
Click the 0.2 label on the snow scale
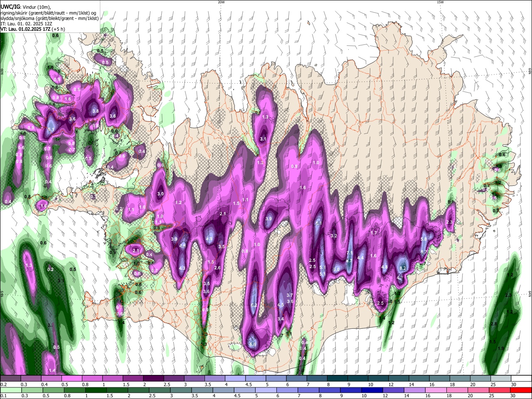[x=3, y=384]
